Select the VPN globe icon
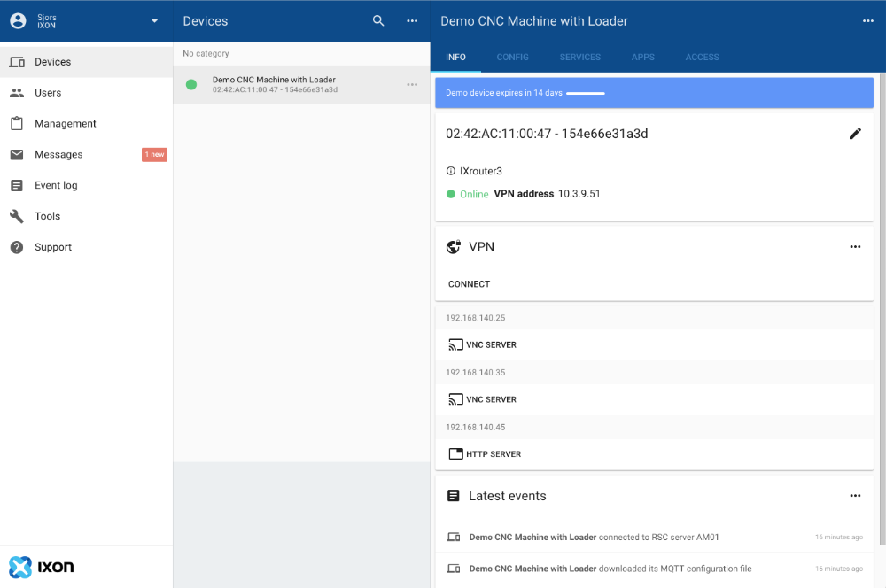 click(454, 247)
